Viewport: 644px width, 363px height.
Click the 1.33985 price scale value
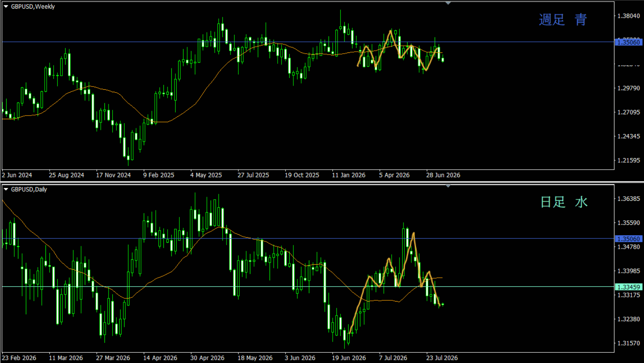click(628, 271)
